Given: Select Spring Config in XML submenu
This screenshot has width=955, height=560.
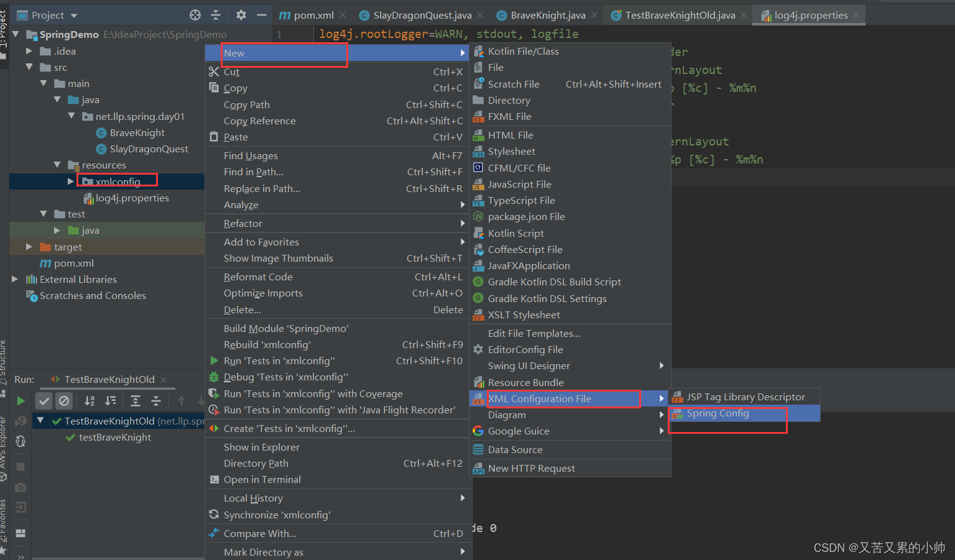Looking at the screenshot, I should coord(744,413).
